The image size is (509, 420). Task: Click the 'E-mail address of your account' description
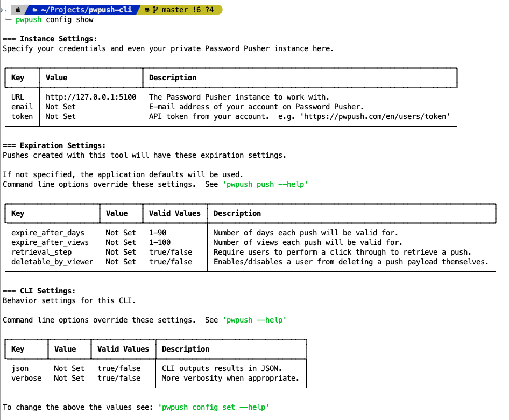tap(257, 107)
